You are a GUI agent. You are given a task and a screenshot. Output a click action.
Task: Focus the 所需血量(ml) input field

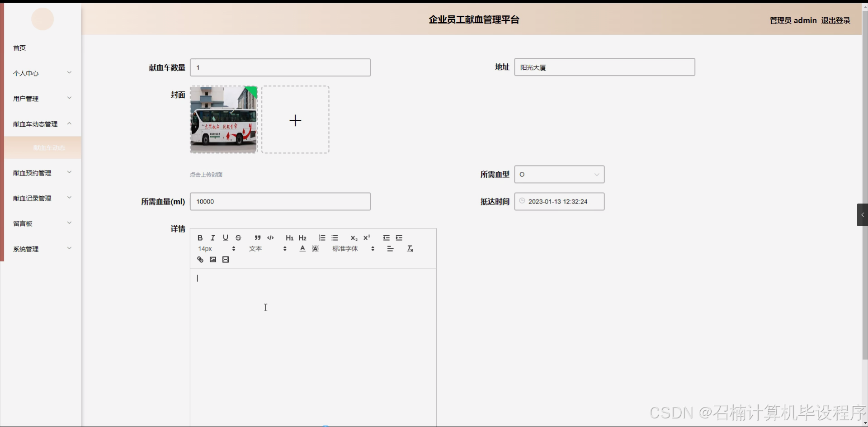(x=280, y=202)
